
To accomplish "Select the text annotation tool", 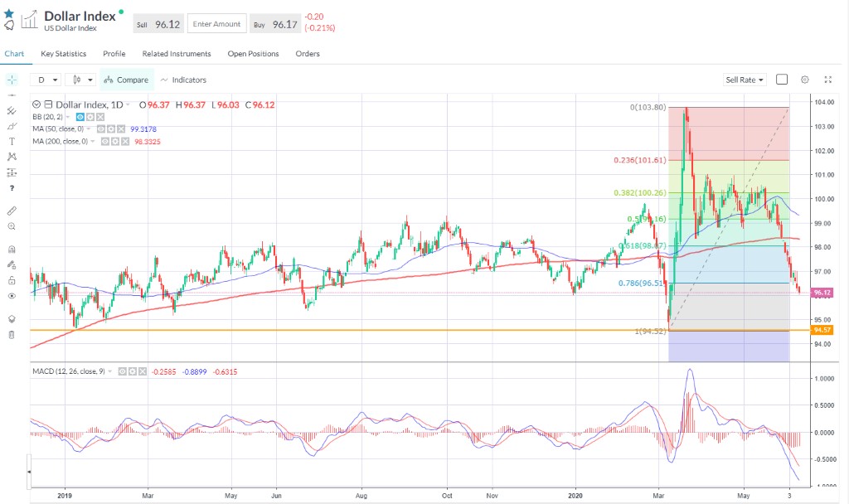I will pos(12,141).
